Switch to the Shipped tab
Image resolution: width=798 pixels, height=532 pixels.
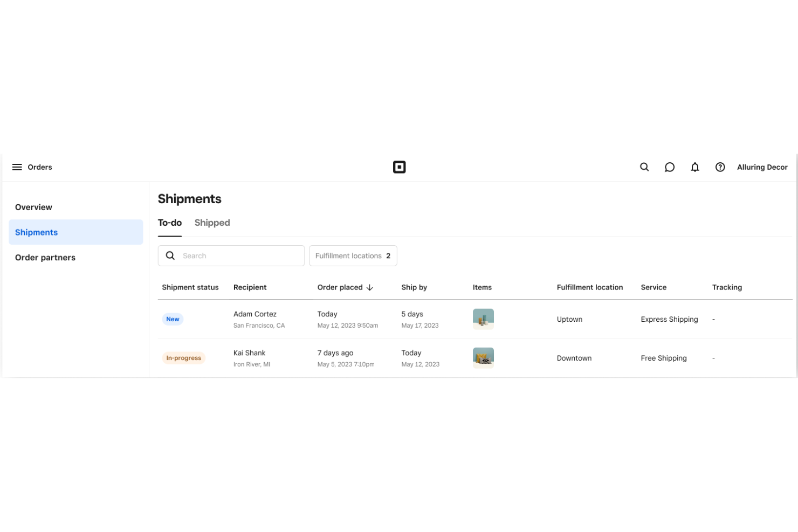point(212,223)
